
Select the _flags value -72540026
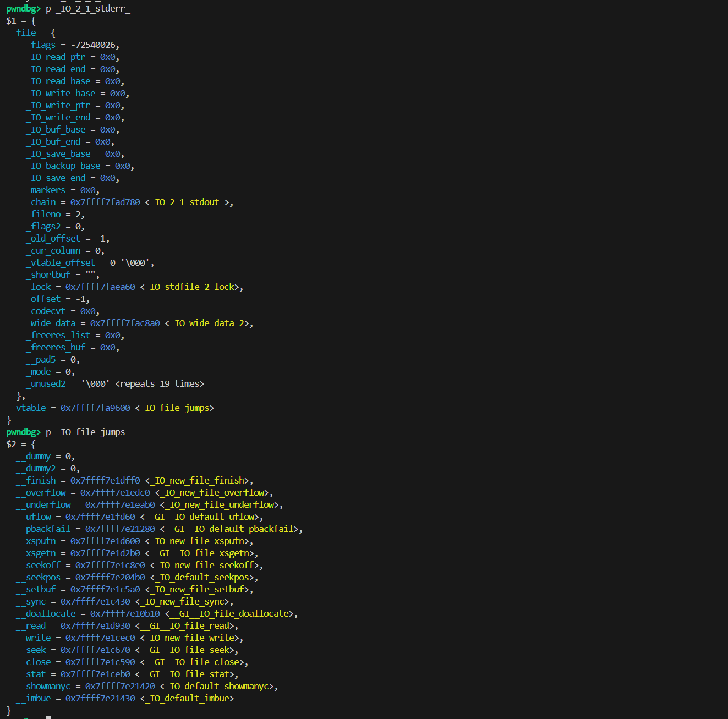[94, 45]
